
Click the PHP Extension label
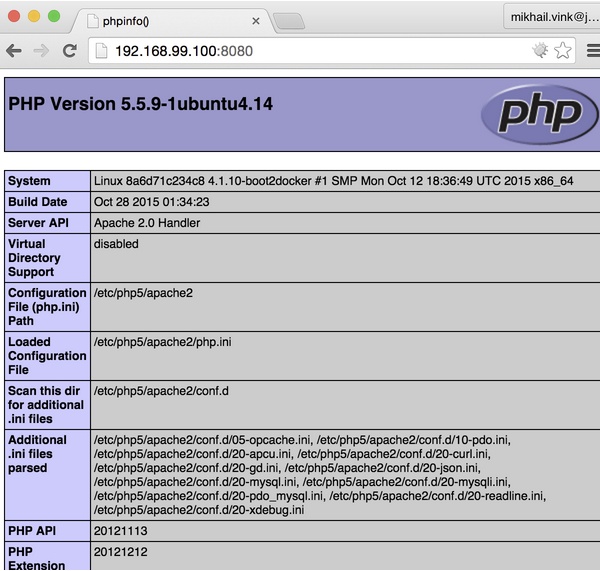(36, 558)
